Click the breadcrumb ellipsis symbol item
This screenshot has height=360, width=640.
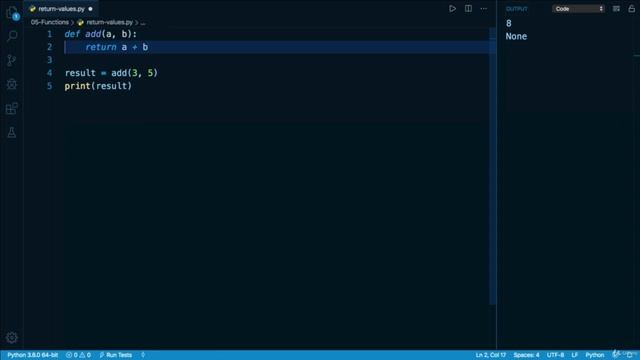[142, 22]
